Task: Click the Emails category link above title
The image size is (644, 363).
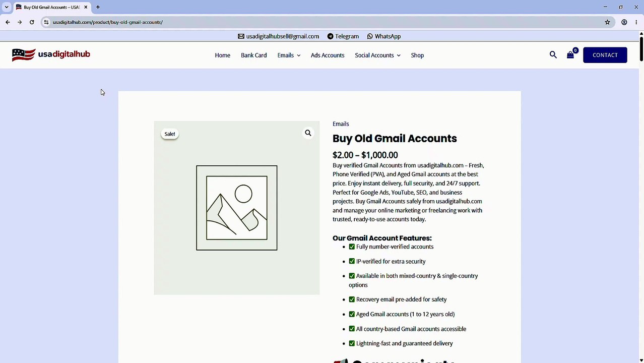Action: click(x=341, y=124)
